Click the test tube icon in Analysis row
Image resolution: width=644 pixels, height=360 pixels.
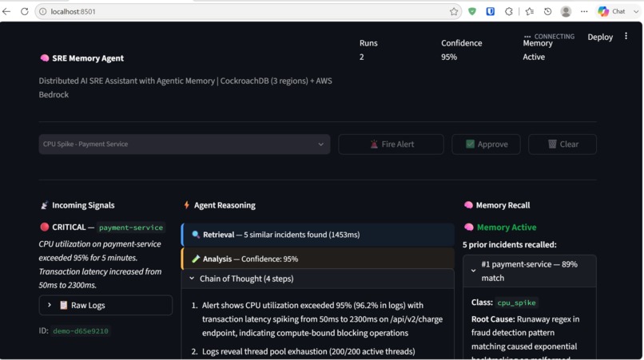(196, 259)
